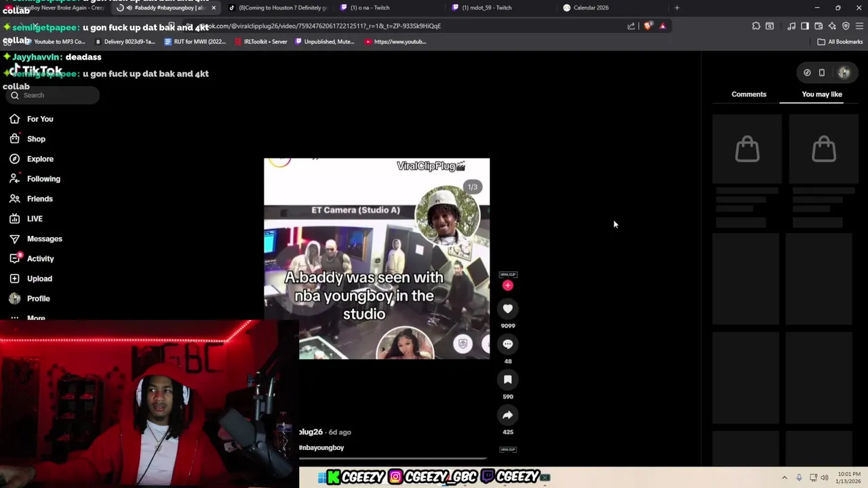Expand hidden system tray icons chevron
The height and width of the screenshot is (488, 868).
point(785,478)
